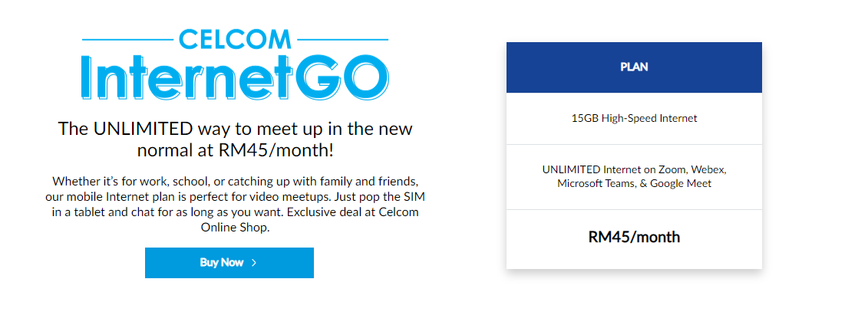
Task: Click the text 'Online Shop.' in the description
Action: pos(235,227)
